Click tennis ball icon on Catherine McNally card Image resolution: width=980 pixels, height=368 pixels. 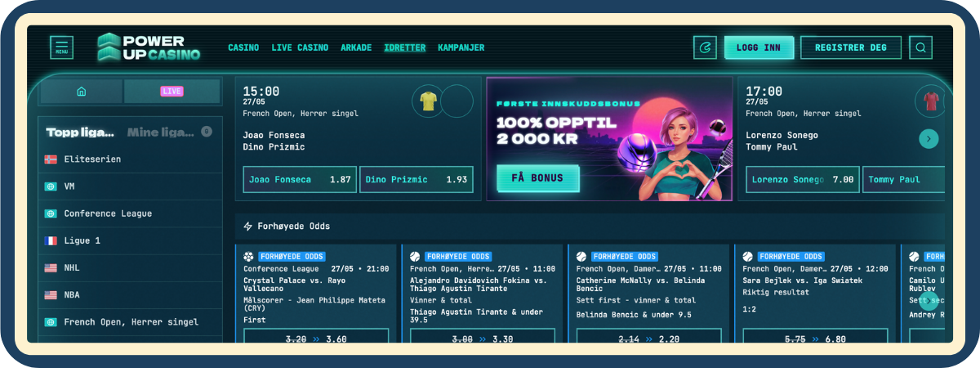pos(581,256)
